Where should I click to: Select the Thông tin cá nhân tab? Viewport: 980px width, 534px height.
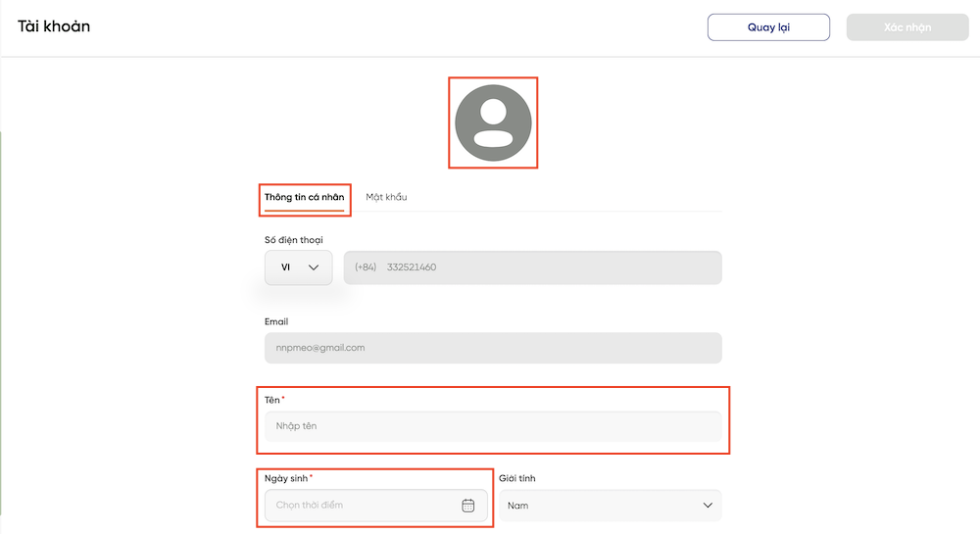pyautogui.click(x=305, y=197)
